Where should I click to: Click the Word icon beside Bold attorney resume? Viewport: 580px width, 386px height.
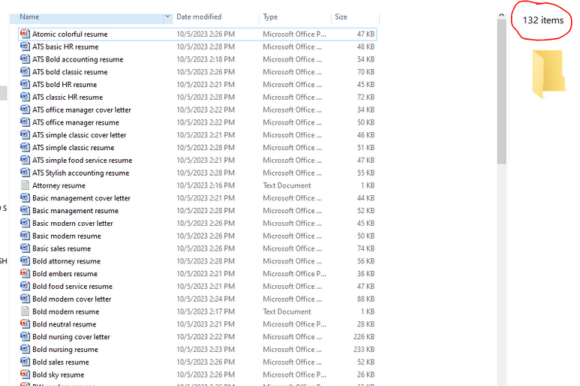tap(25, 261)
